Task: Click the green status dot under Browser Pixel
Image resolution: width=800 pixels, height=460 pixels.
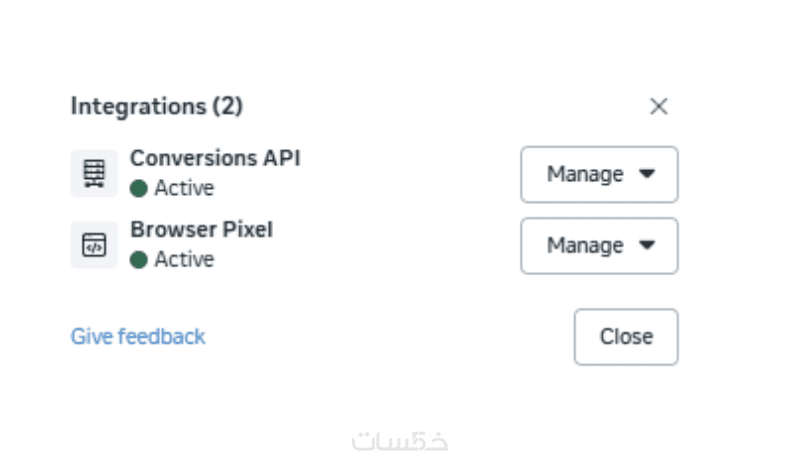Action: click(x=139, y=260)
